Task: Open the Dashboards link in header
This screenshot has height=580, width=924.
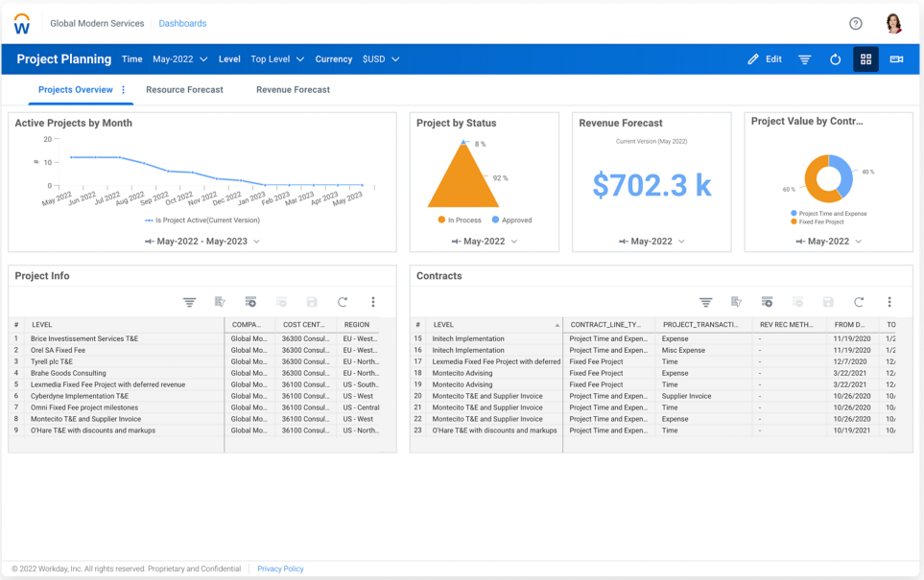Action: (182, 24)
